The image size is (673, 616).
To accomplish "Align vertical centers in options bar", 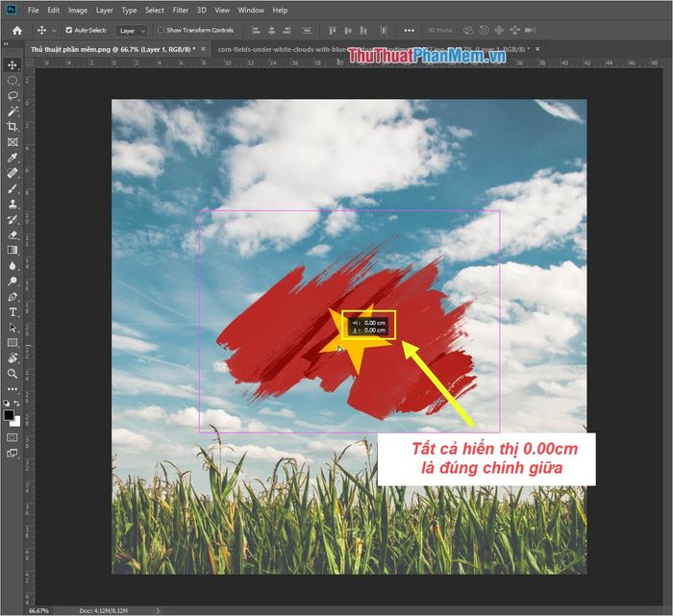I will coord(348,31).
